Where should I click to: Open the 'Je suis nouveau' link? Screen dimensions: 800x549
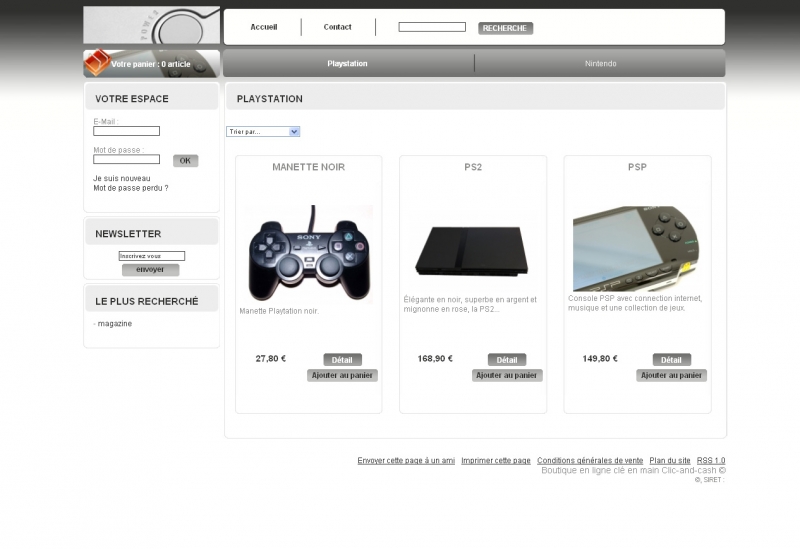[121, 179]
